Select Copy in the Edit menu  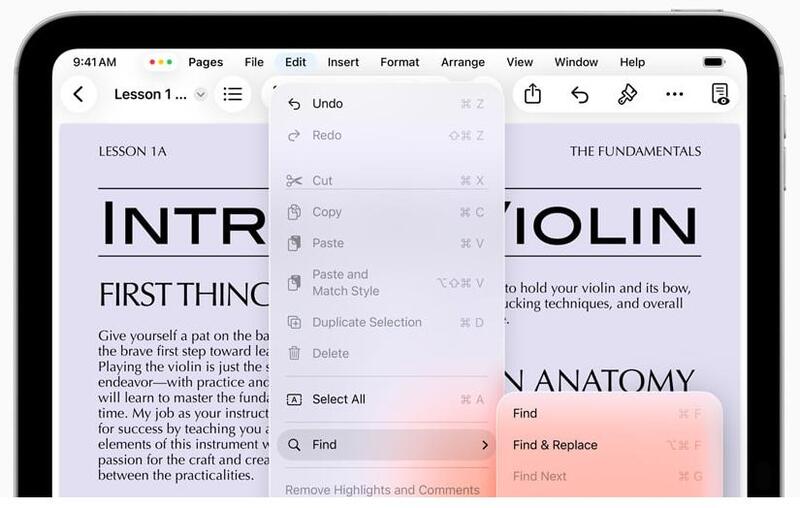coord(386,212)
